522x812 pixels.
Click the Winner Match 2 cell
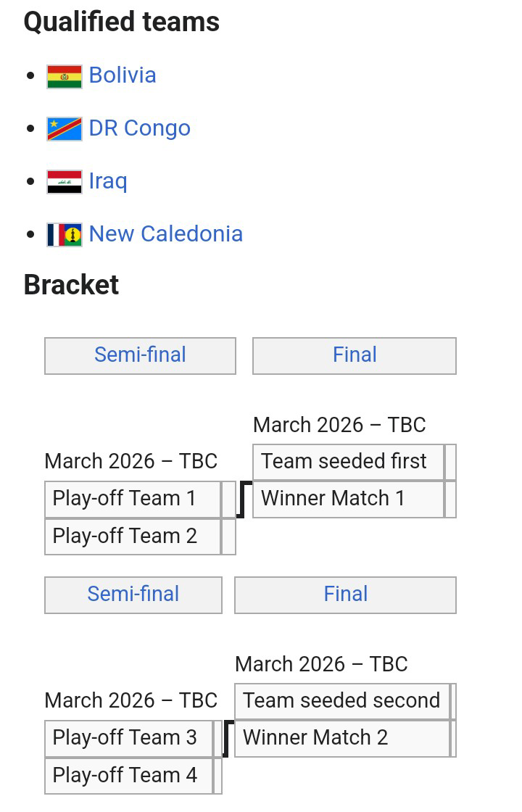click(x=342, y=738)
